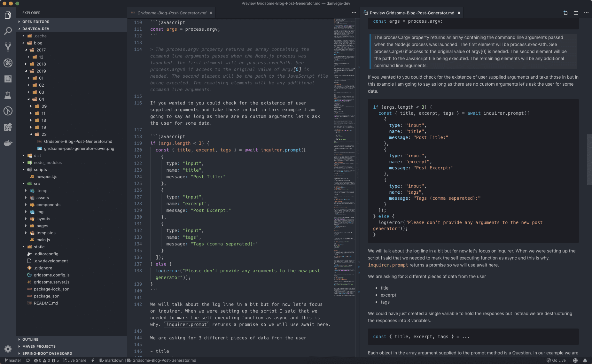Split the preview editor to the right
Viewport: 592px width, 364px height.
(x=576, y=13)
